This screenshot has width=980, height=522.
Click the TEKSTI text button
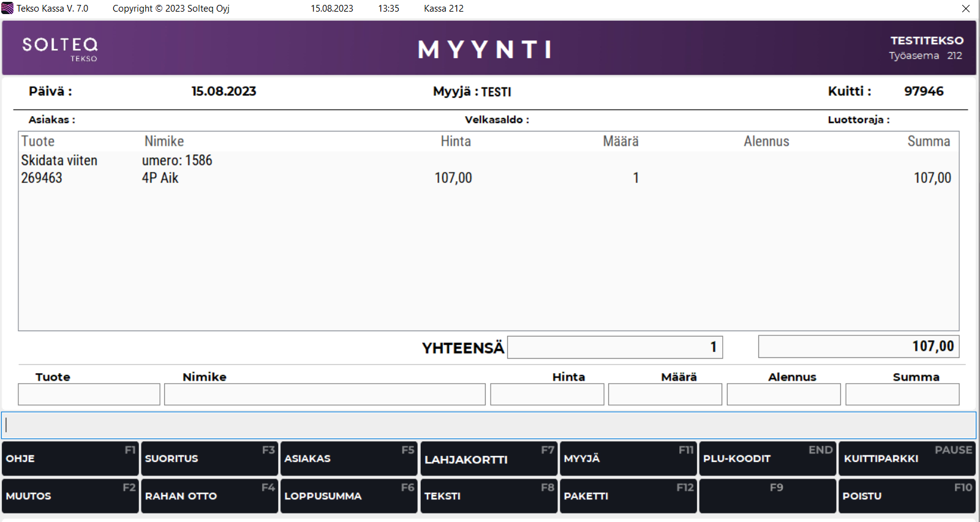tap(488, 496)
